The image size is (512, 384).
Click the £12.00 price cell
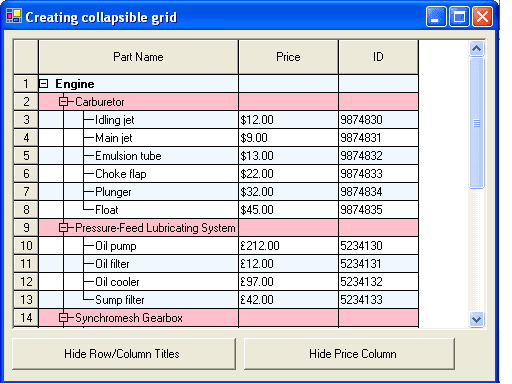(288, 264)
